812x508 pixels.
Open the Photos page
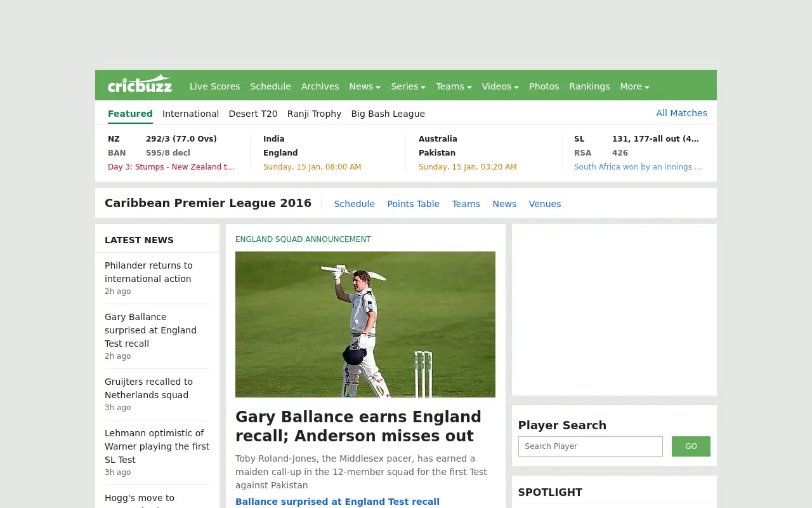coord(544,86)
